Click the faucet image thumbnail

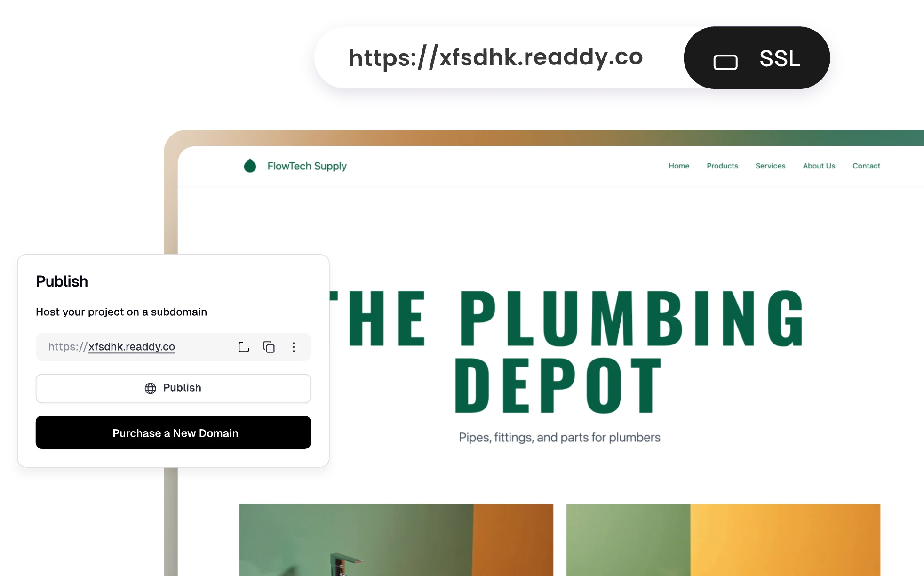click(x=396, y=540)
